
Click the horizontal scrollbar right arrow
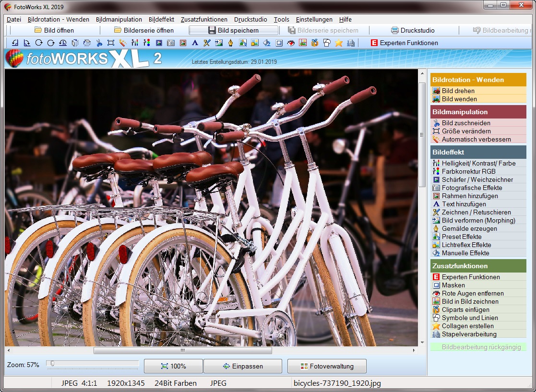[x=414, y=350]
